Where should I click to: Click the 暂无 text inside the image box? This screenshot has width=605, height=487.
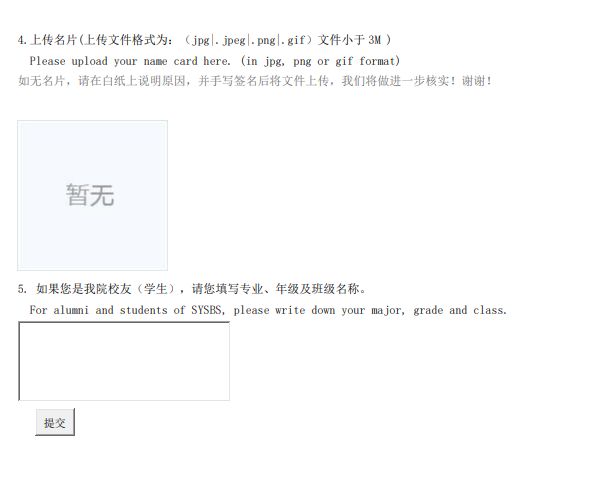pyautogui.click(x=90, y=195)
